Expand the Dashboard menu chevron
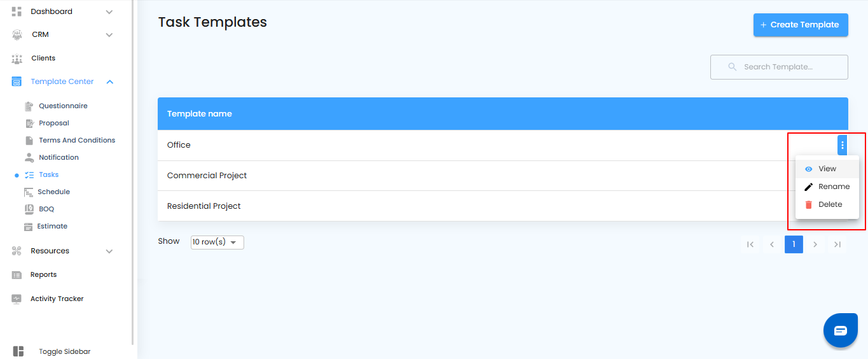 [x=109, y=12]
